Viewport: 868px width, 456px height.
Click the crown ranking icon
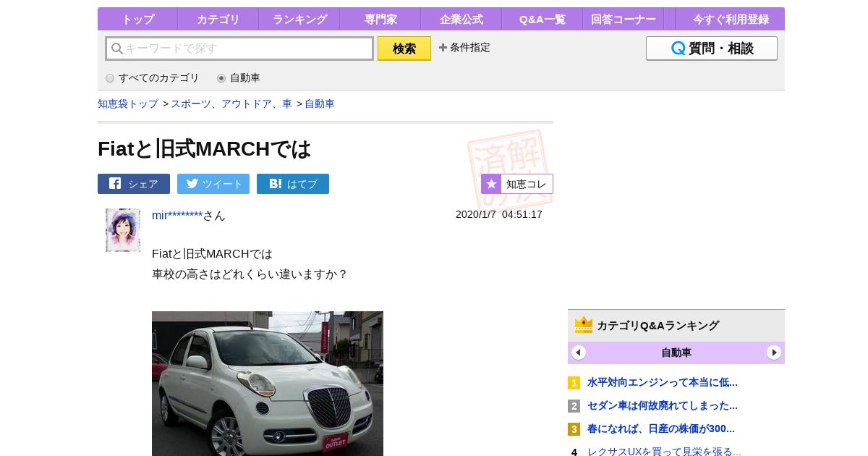pyautogui.click(x=584, y=325)
